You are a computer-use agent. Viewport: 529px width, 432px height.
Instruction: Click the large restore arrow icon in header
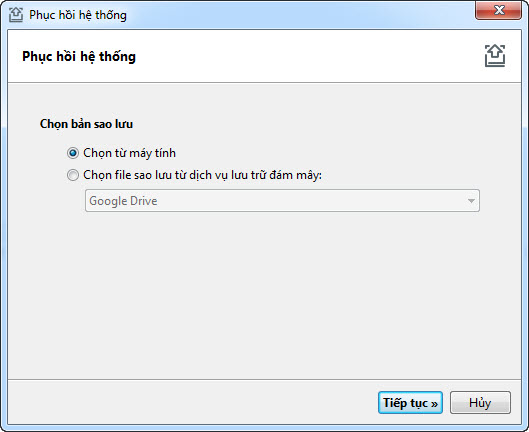pyautogui.click(x=495, y=56)
